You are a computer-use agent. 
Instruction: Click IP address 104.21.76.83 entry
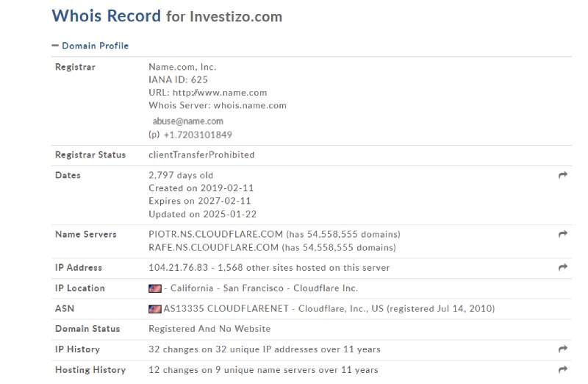coord(178,268)
